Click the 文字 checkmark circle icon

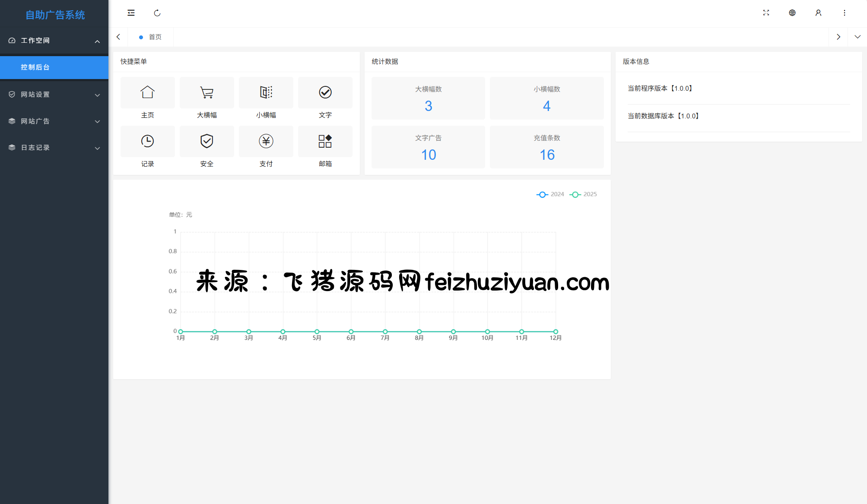coord(325,92)
